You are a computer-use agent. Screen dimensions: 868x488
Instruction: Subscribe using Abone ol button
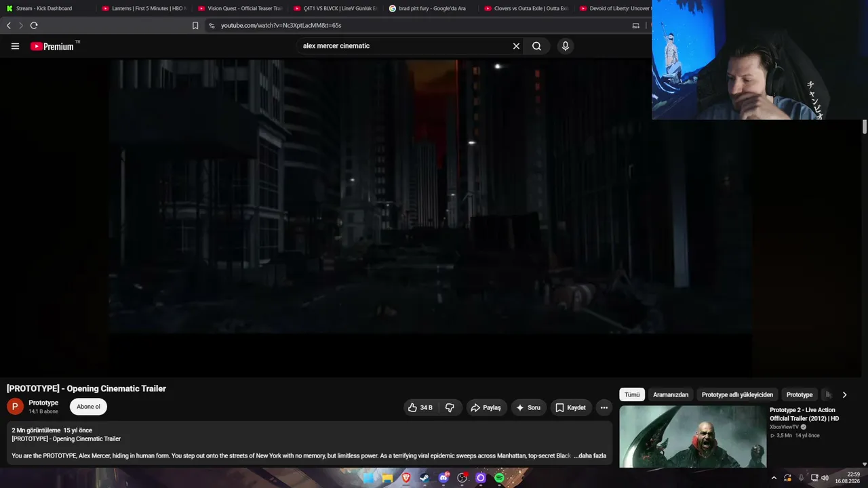click(88, 407)
